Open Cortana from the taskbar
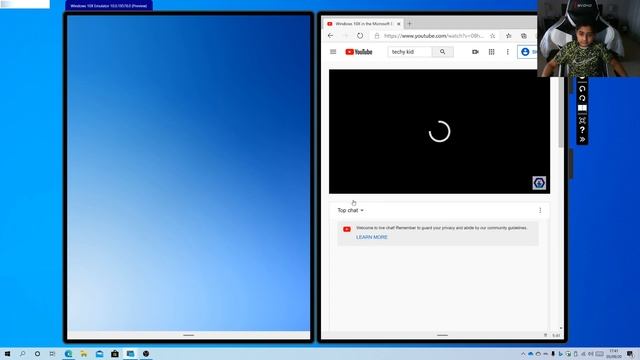This screenshot has width=640, height=360. 37,353
